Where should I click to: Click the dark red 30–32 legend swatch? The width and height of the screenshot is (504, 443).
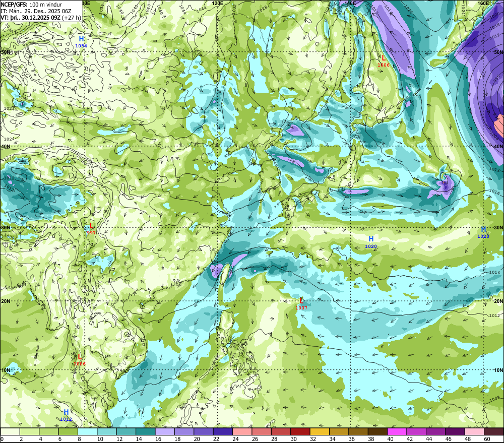click(300, 431)
